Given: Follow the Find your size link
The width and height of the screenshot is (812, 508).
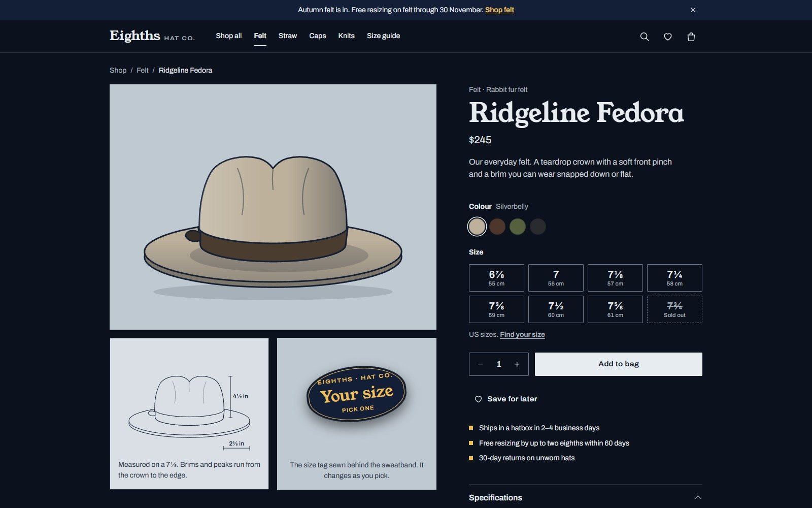Looking at the screenshot, I should point(523,334).
